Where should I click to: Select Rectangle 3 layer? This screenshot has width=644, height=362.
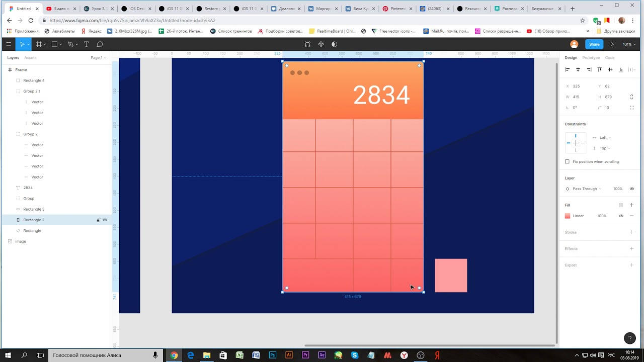(x=34, y=209)
